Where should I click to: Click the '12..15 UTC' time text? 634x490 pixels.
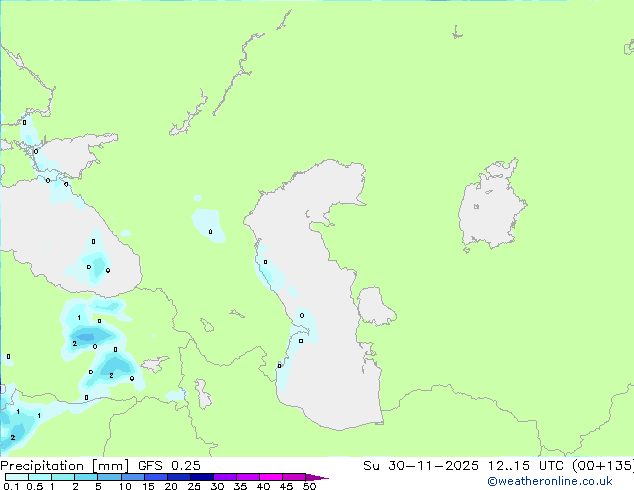[x=525, y=466]
